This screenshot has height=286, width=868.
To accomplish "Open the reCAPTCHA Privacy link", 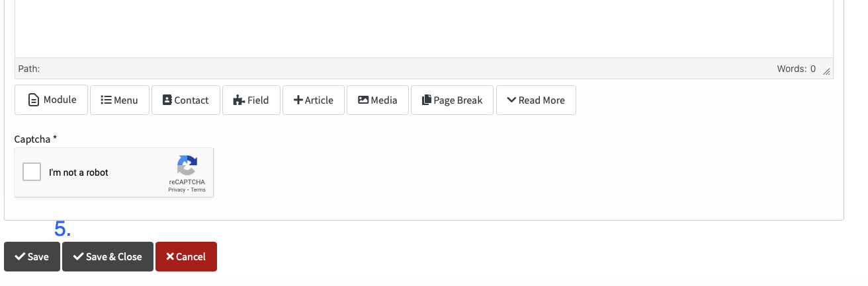I will (177, 190).
